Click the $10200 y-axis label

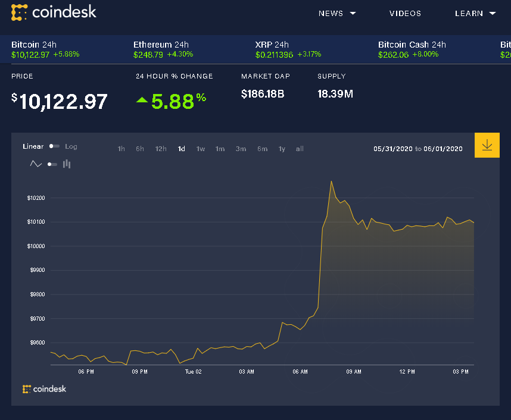(x=36, y=198)
